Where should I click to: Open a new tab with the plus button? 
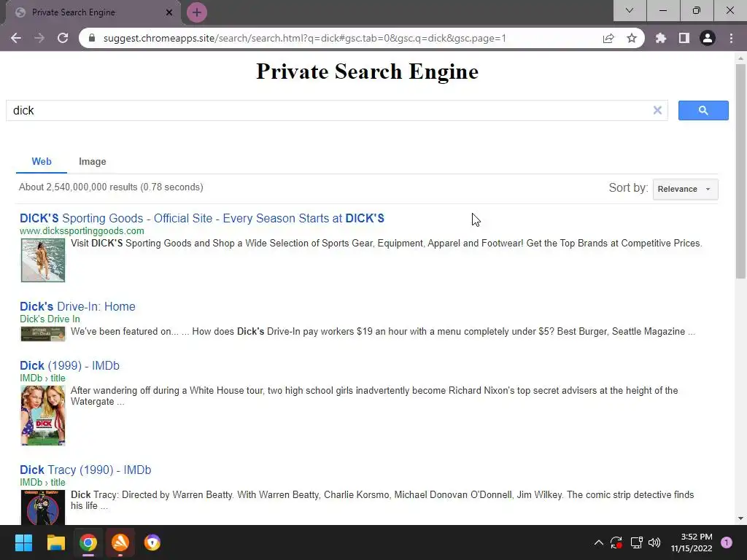pos(197,12)
